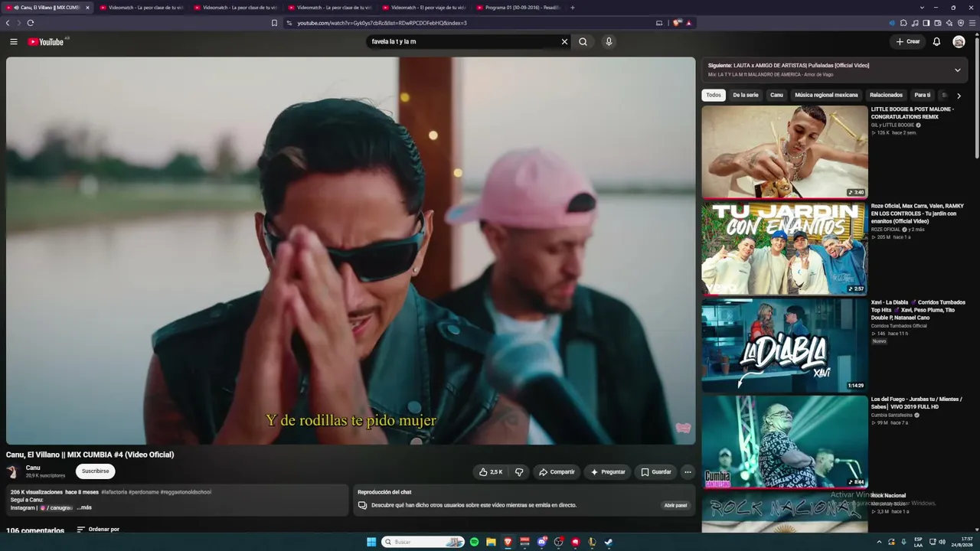Switch to the Programa 01 (30-09-2016) tab
980x551 pixels.
[x=518, y=8]
